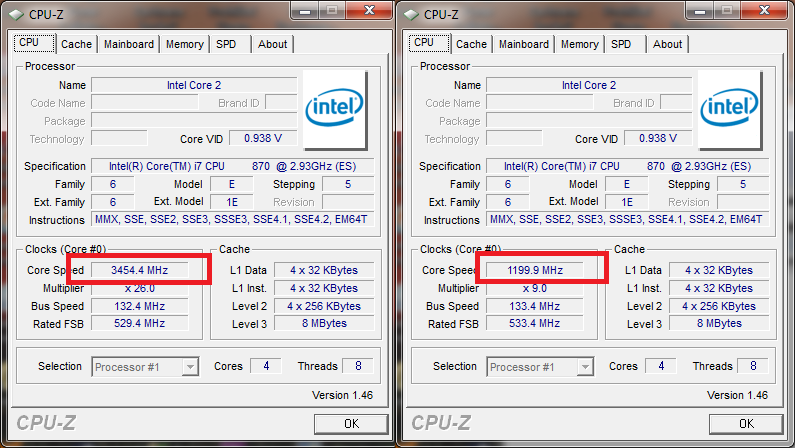Screen dimensions: 796x448
Task: Click the Specification field in right window
Action: (x=627, y=166)
